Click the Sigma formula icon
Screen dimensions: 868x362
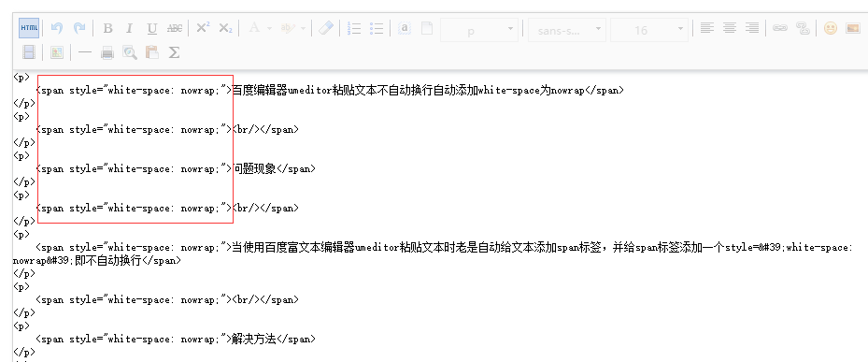174,52
